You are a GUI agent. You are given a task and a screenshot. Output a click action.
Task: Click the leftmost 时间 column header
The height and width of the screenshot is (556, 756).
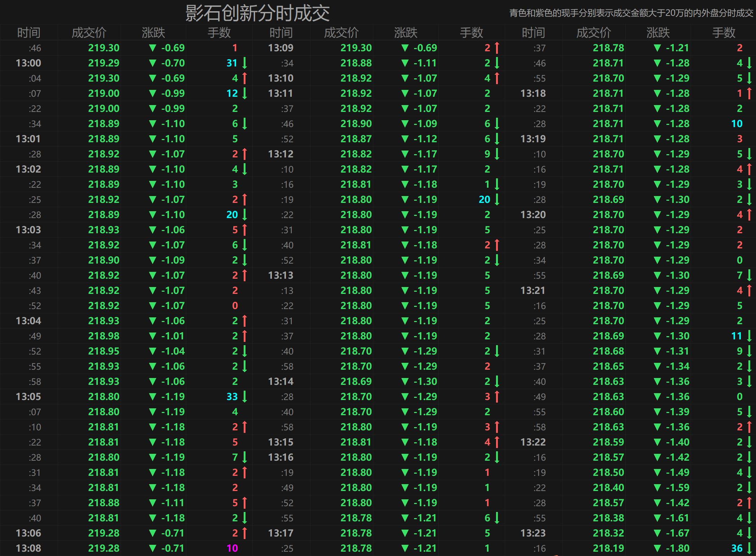(29, 32)
